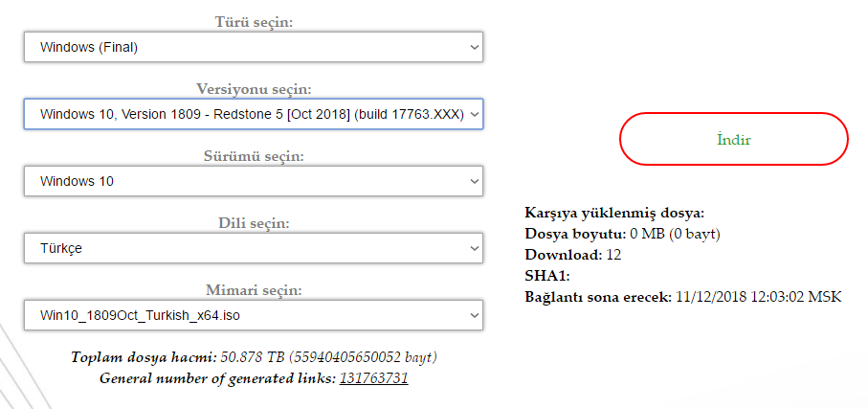The image size is (868, 409).
Task: Select the 'Mimari seçin:' heading label
Action: pos(254,290)
